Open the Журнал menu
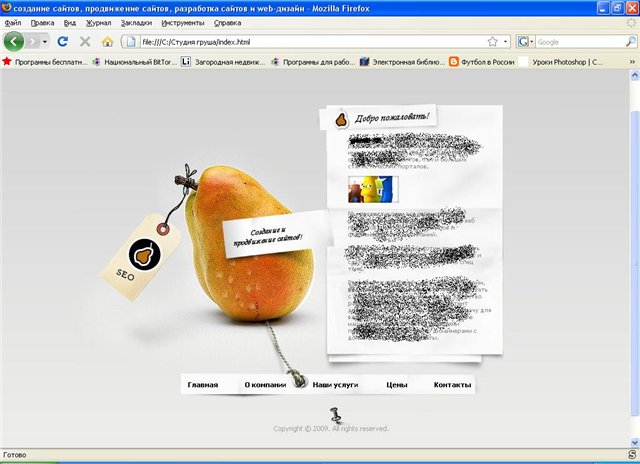 tap(98, 22)
